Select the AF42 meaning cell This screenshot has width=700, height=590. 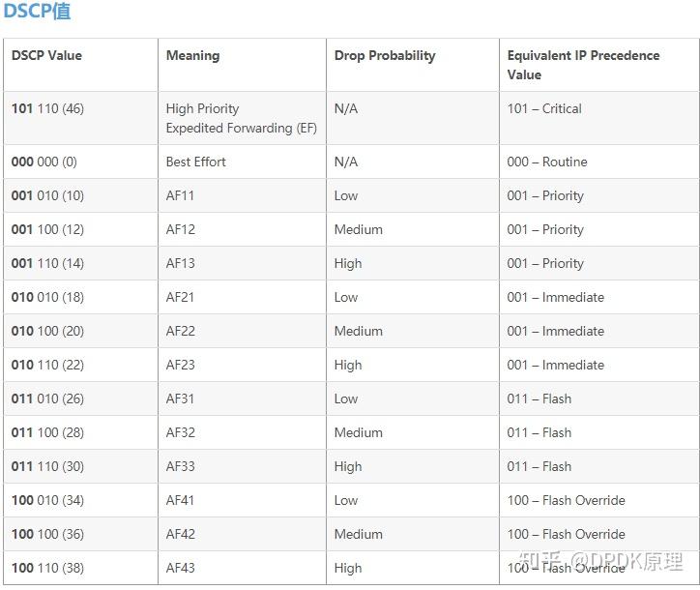pyautogui.click(x=180, y=535)
